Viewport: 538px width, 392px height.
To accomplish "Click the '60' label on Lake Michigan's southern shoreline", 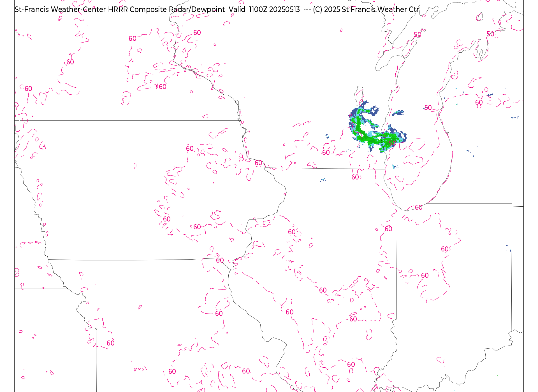I will (419, 207).
